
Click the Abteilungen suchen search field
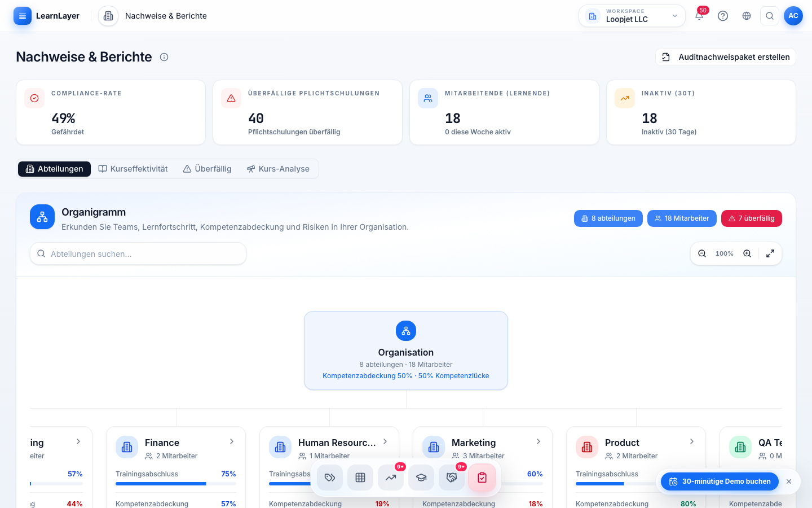click(138, 253)
